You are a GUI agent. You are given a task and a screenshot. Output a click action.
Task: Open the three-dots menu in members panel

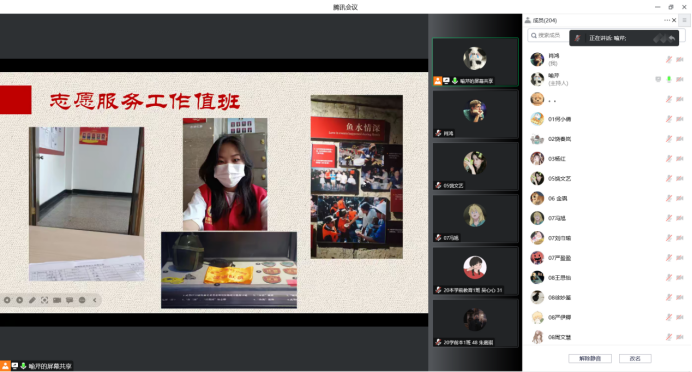(666, 20)
